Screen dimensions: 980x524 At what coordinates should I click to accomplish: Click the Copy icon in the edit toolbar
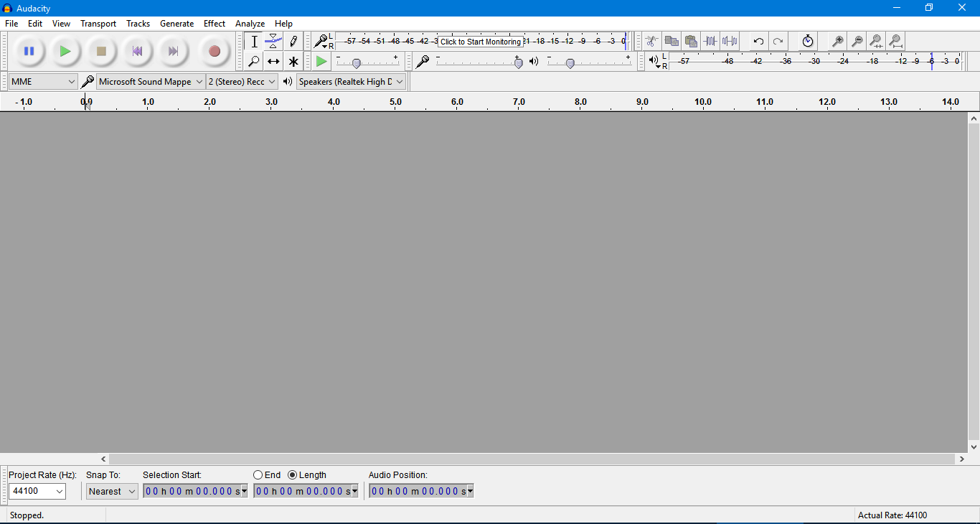[x=672, y=42]
